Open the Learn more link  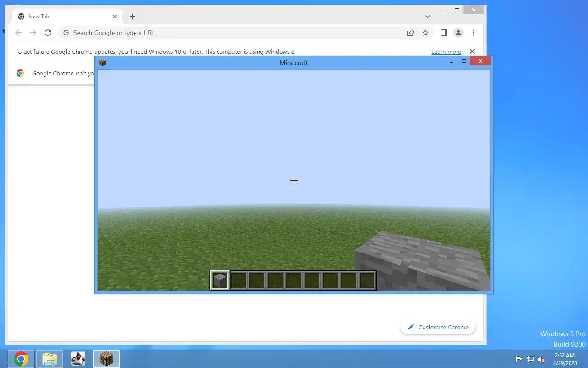pyautogui.click(x=446, y=52)
